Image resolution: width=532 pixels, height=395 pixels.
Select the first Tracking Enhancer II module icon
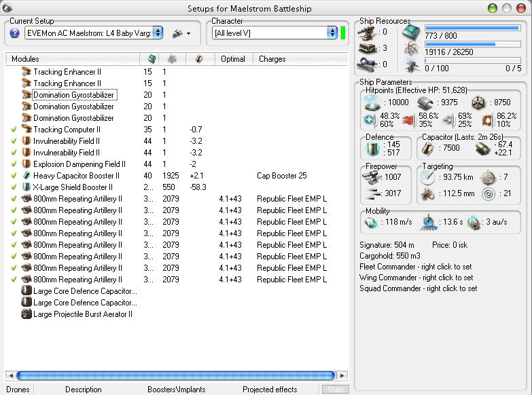click(x=26, y=71)
